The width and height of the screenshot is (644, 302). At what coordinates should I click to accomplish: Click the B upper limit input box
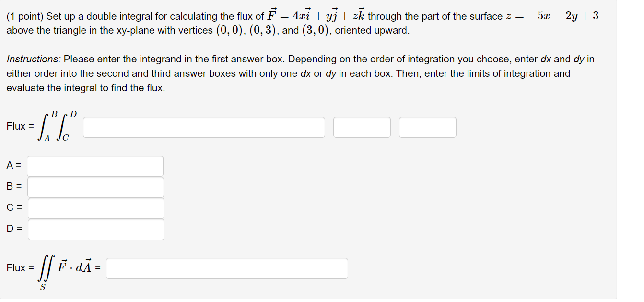[95, 187]
